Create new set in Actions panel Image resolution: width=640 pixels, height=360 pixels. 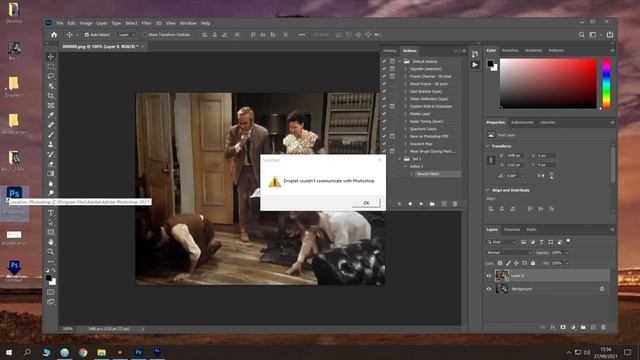pyautogui.click(x=432, y=204)
